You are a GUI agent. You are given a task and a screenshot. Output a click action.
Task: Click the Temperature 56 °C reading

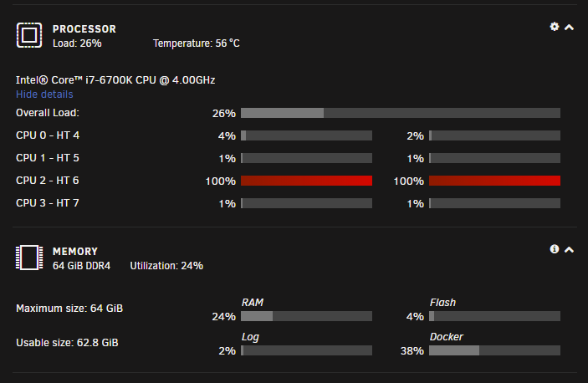click(x=196, y=43)
